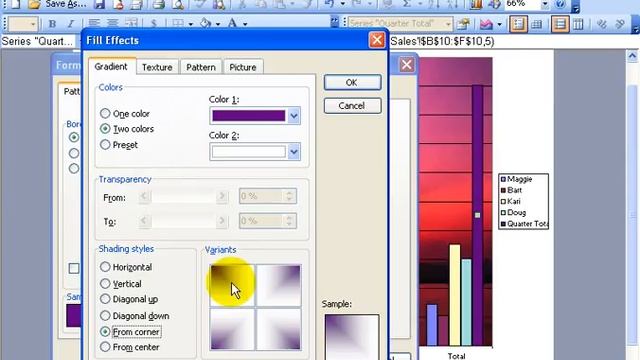Select the Horizontal shading style

(x=105, y=267)
